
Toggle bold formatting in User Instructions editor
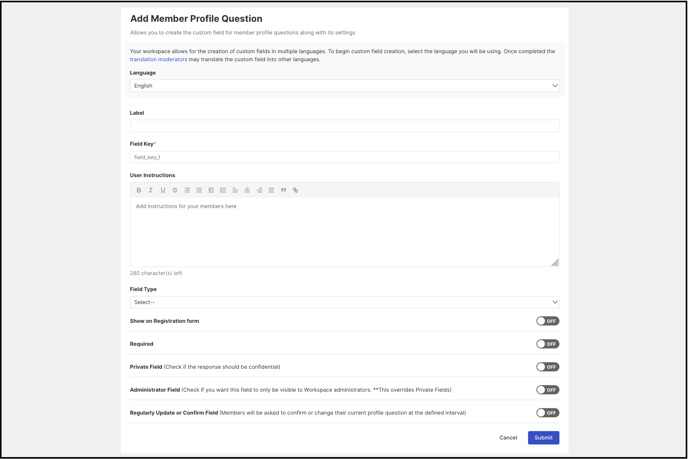pyautogui.click(x=139, y=190)
